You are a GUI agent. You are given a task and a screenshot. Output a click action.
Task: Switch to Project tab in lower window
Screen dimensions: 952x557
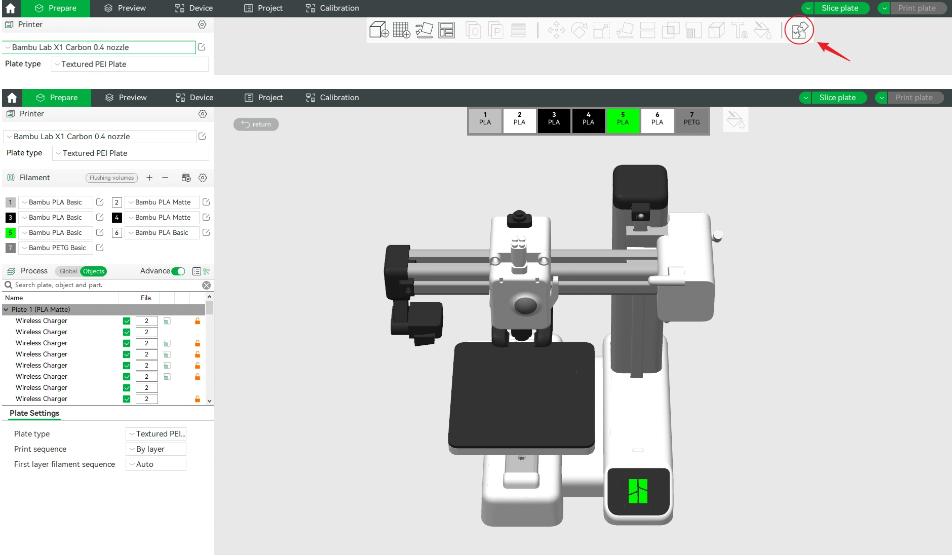[264, 97]
